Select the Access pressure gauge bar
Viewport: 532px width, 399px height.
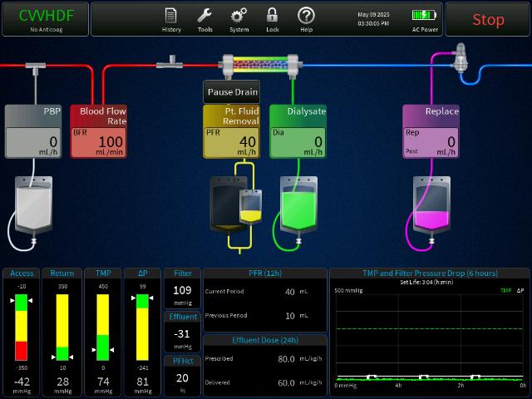[x=22, y=327]
